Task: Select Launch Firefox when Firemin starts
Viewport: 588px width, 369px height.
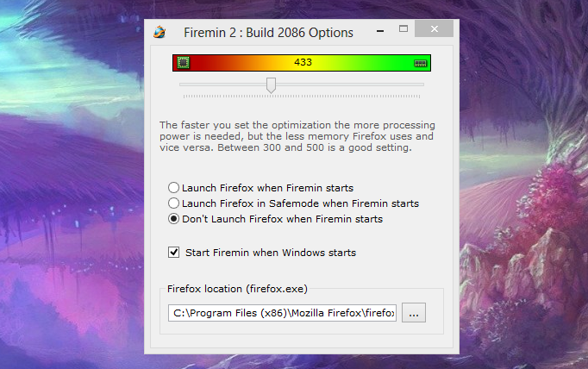Action: coord(173,187)
